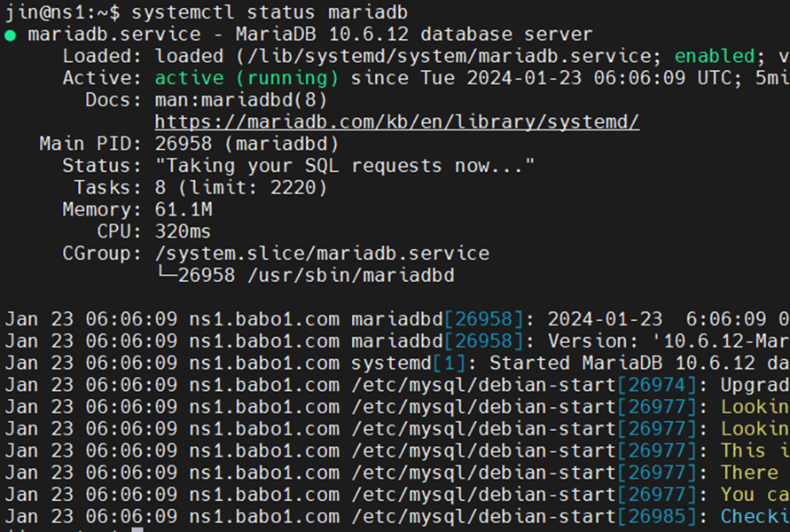Click the 'Started MariaDB 10.6.12' log message

622,364
